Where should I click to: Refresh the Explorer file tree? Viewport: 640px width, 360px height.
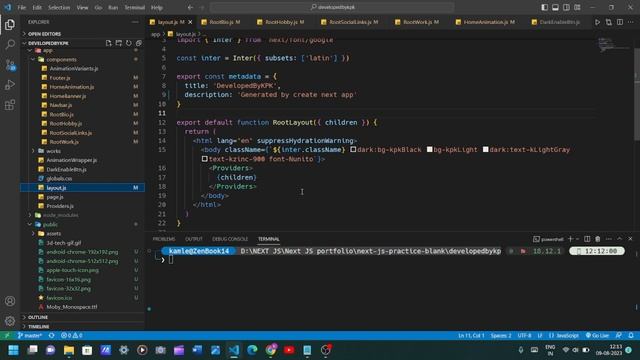pos(129,43)
